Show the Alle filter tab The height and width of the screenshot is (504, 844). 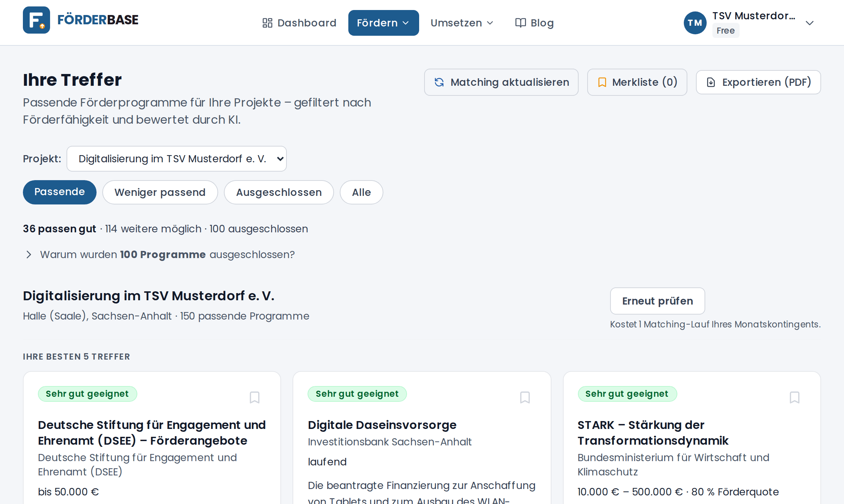click(361, 192)
